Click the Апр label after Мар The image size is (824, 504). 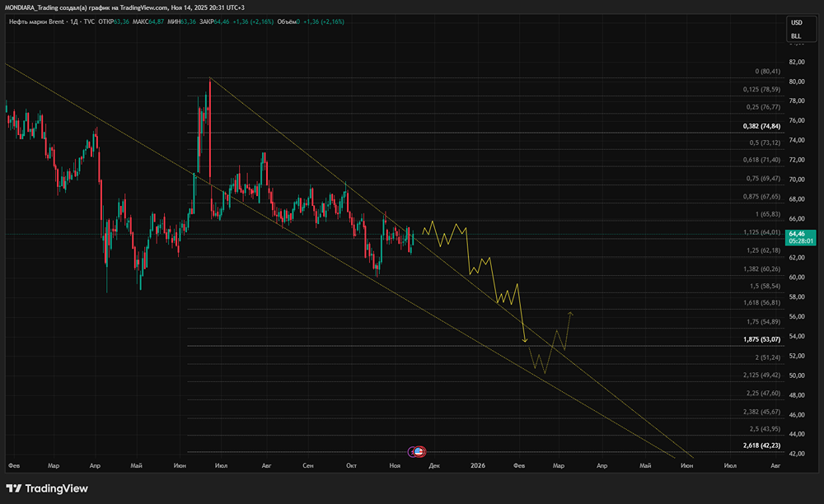95,465
